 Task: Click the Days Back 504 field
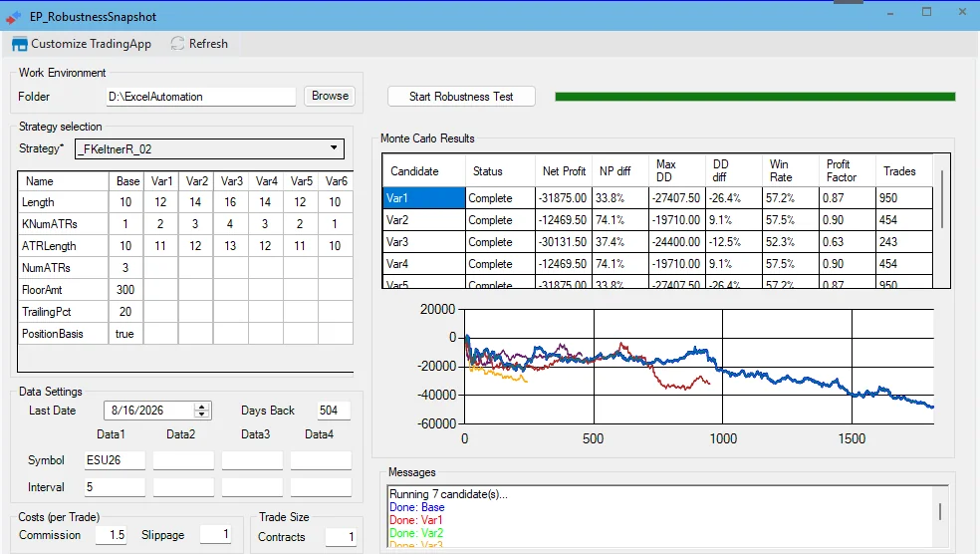coord(333,411)
